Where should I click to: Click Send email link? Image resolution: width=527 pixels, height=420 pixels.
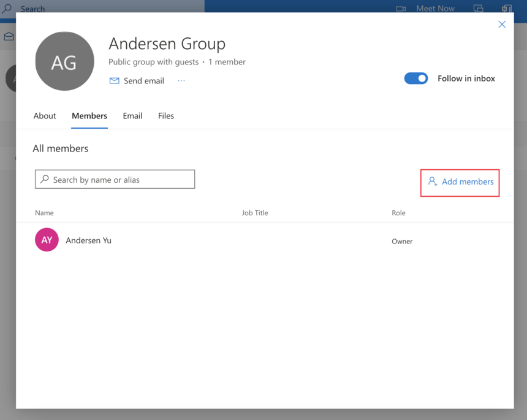(144, 81)
